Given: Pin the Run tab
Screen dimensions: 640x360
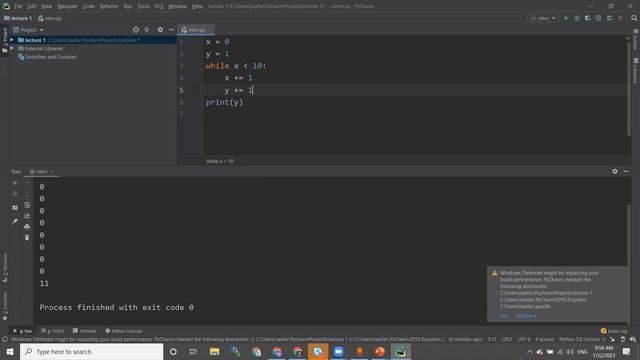Looking at the screenshot, I should coord(15,221).
